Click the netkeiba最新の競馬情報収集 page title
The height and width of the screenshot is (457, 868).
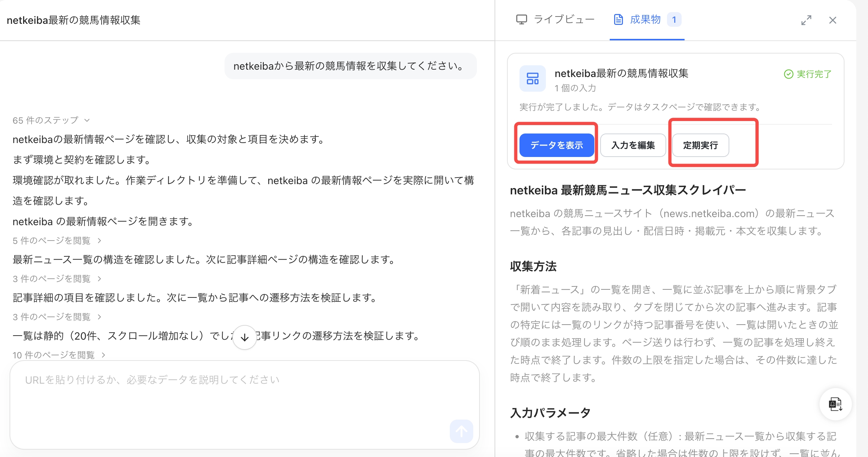[x=74, y=20]
